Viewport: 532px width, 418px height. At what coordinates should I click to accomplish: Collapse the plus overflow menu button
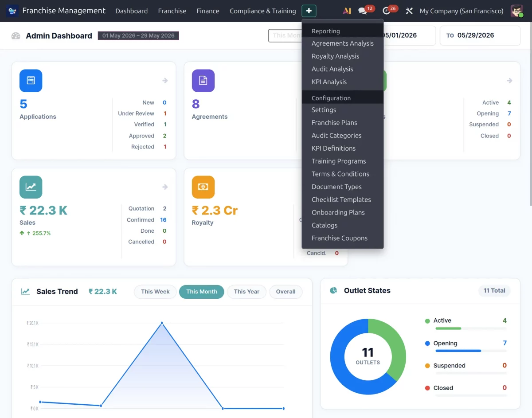coord(309,11)
